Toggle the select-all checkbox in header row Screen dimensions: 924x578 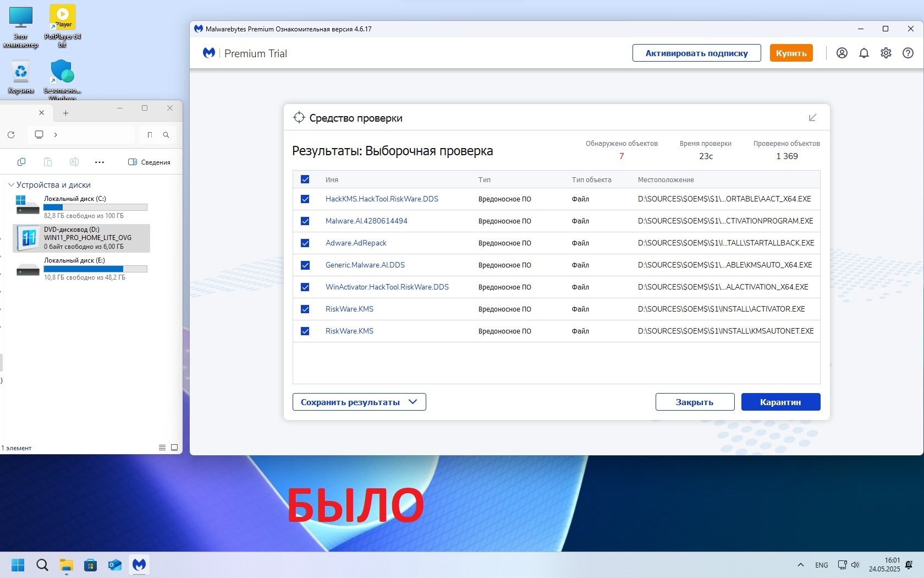(305, 179)
